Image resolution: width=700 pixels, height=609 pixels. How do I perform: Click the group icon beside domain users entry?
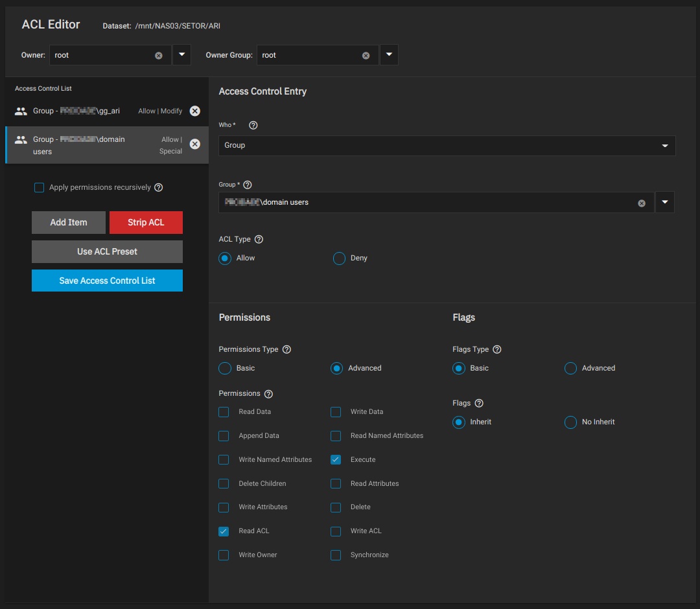21,140
